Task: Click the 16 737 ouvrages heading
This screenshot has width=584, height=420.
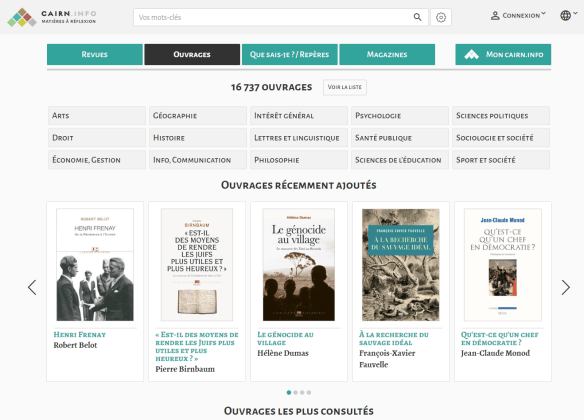Action: click(x=272, y=87)
